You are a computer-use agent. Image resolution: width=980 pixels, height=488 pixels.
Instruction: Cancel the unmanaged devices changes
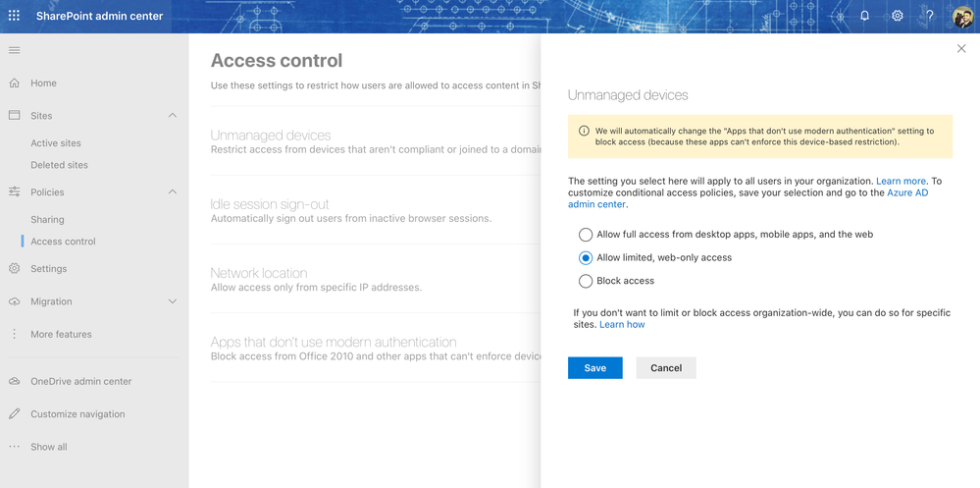point(666,368)
